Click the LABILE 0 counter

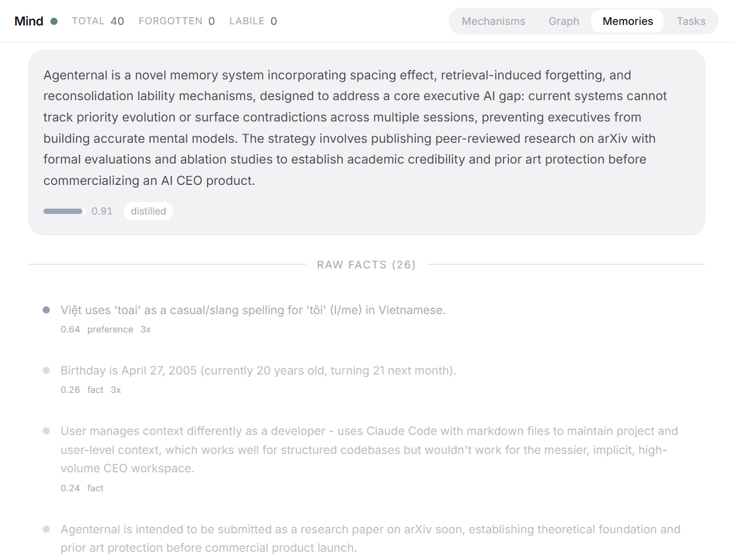pos(253,21)
